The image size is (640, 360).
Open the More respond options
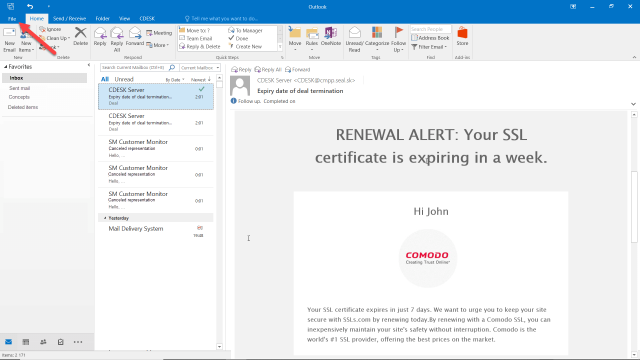pyautogui.click(x=158, y=45)
